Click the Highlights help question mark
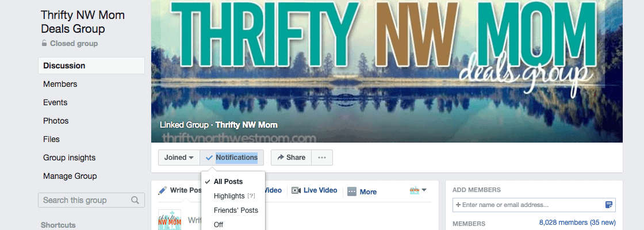Viewport: 644px width, 230px height. [251, 196]
